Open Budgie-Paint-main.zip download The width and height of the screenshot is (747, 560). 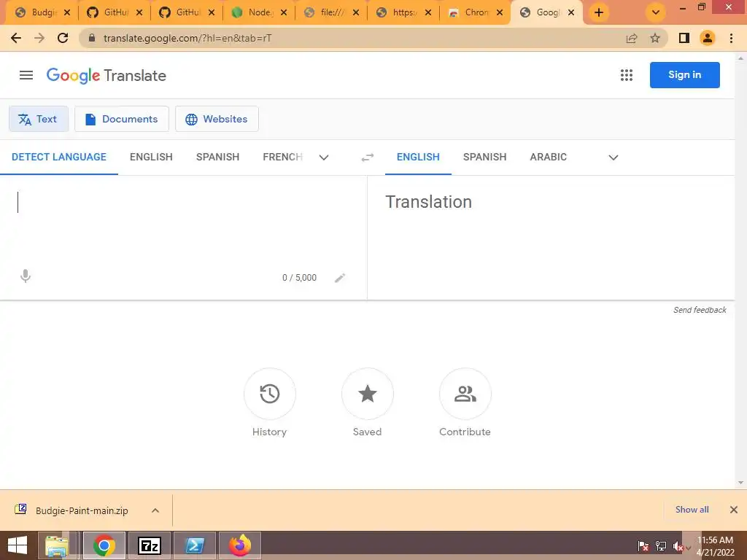click(82, 510)
